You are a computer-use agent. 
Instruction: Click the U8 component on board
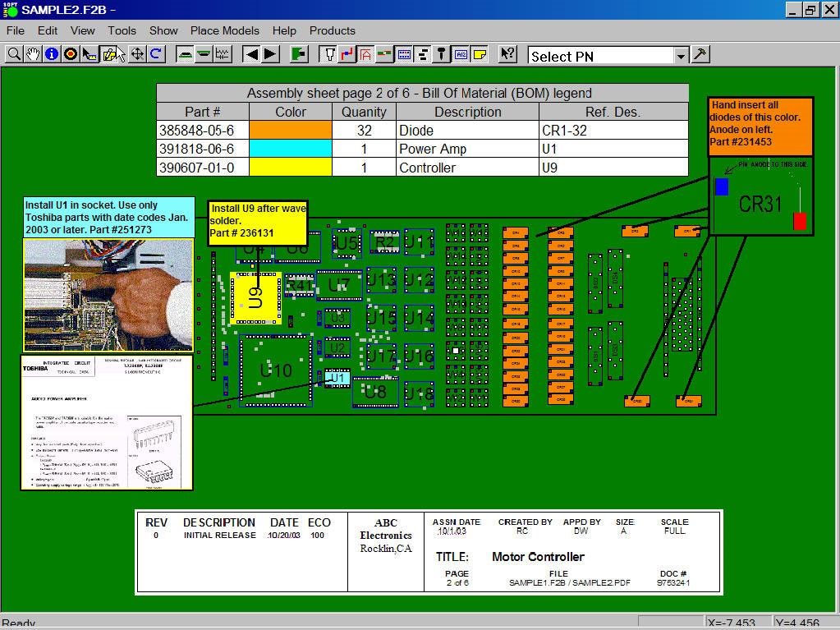375,392
